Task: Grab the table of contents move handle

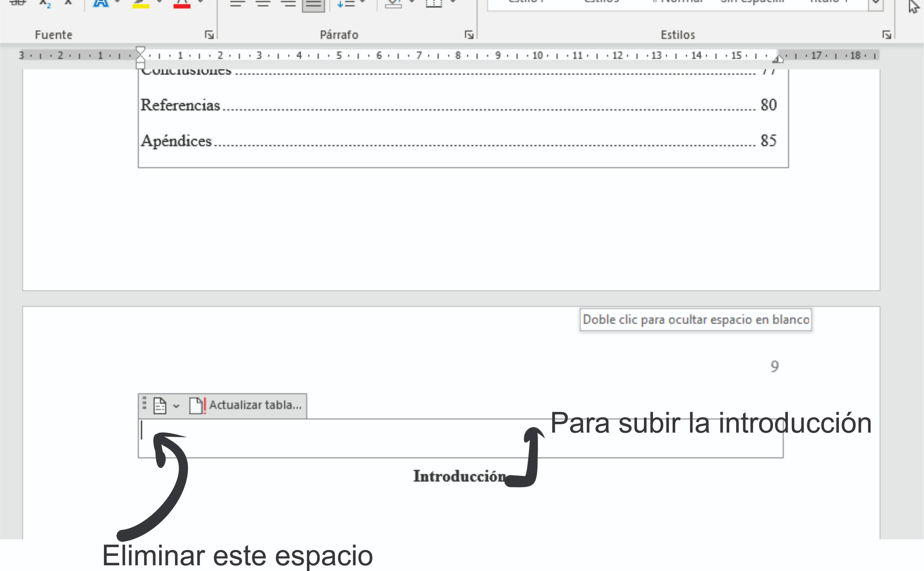Action: coord(144,403)
